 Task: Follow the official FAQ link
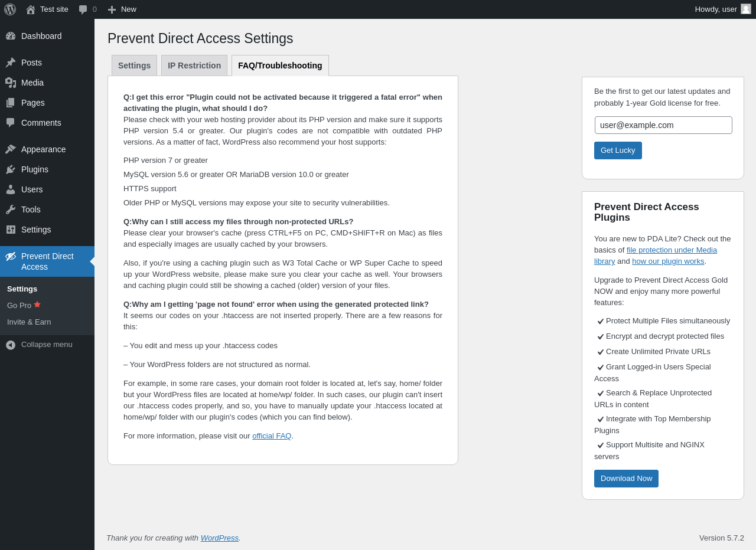pyautogui.click(x=272, y=436)
